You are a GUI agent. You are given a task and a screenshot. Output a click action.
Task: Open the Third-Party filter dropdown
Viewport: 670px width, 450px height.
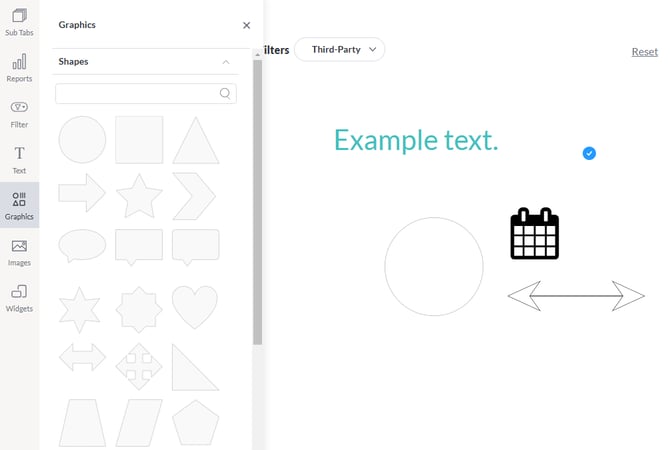[x=340, y=49]
